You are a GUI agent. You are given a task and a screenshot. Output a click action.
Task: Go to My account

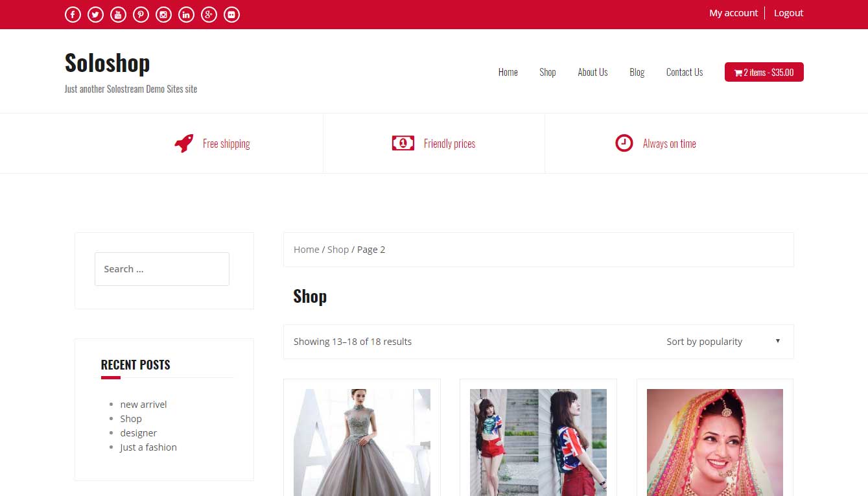point(733,13)
